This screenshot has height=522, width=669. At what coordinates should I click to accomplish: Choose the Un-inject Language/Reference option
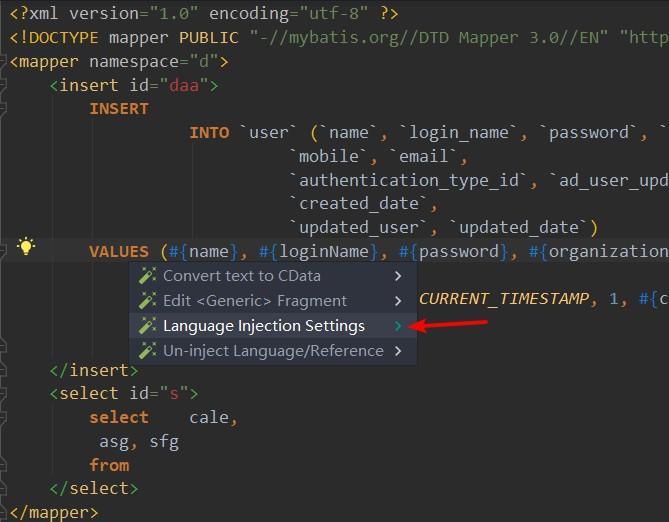click(273, 351)
